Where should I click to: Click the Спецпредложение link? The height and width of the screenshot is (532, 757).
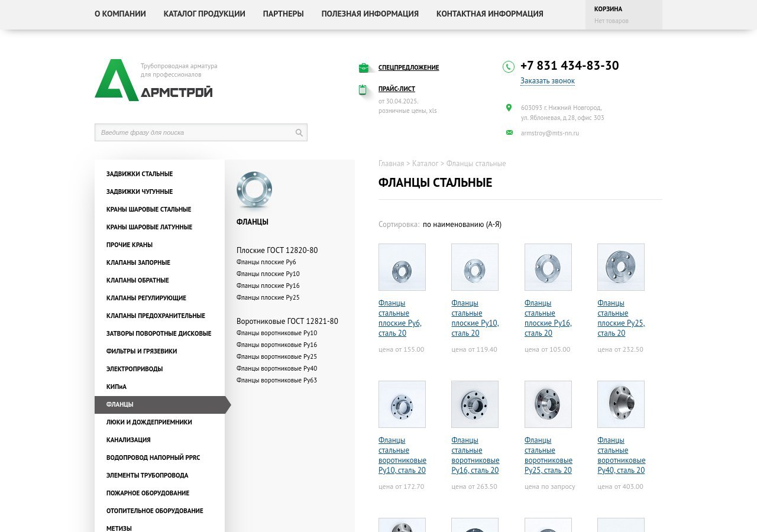[409, 67]
